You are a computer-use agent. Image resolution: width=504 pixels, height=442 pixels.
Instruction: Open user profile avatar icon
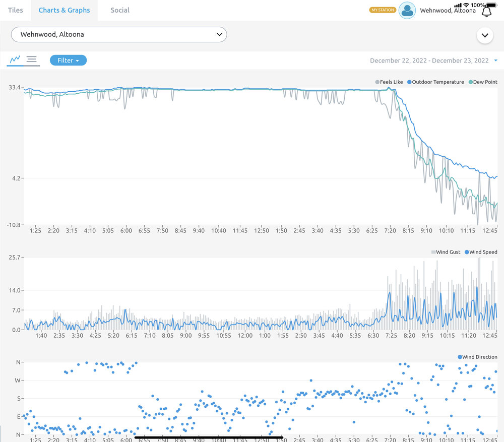pos(407,10)
